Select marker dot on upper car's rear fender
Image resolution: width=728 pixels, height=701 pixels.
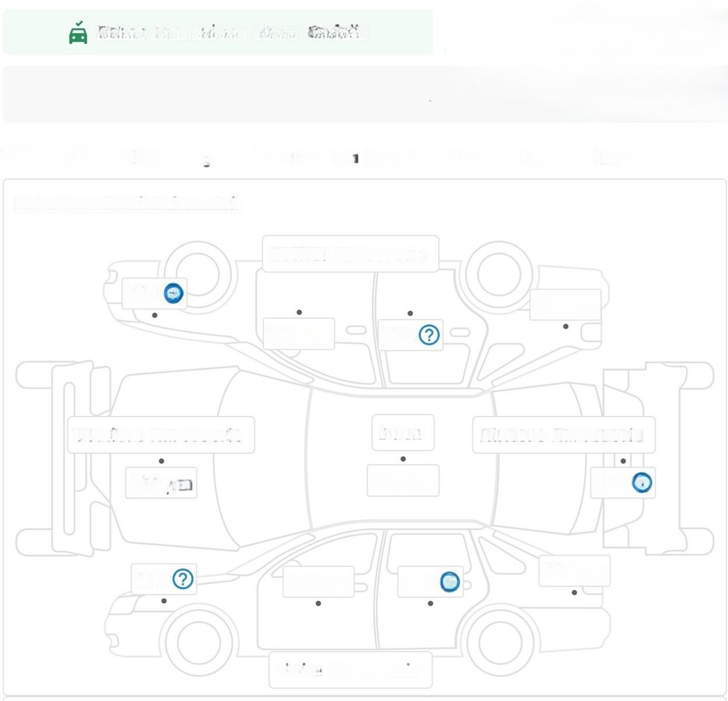pyautogui.click(x=566, y=326)
